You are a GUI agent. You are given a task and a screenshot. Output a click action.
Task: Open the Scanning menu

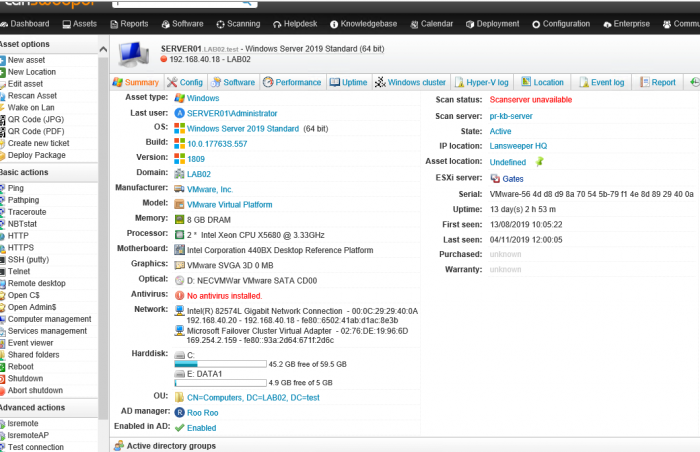click(x=238, y=24)
